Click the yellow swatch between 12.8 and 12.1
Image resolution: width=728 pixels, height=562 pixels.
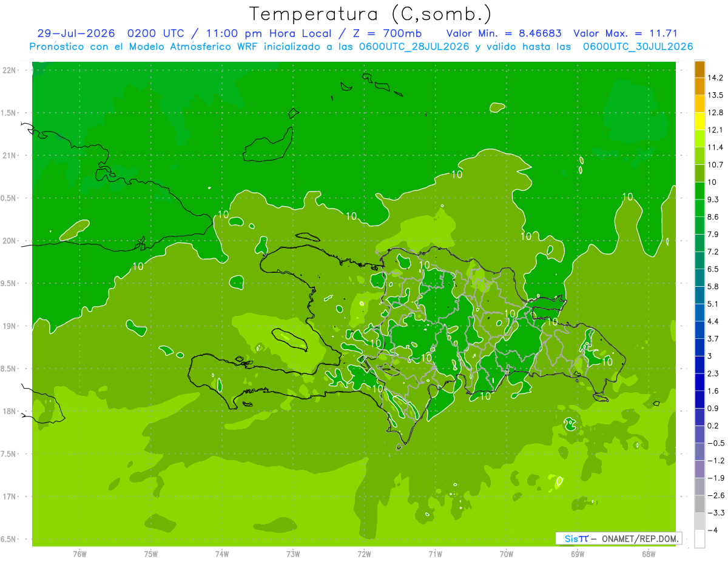point(699,121)
